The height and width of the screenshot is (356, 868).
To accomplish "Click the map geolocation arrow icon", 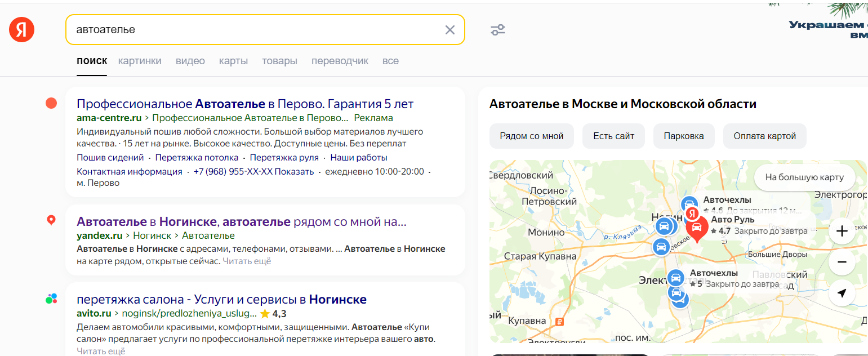I will coord(842,293).
